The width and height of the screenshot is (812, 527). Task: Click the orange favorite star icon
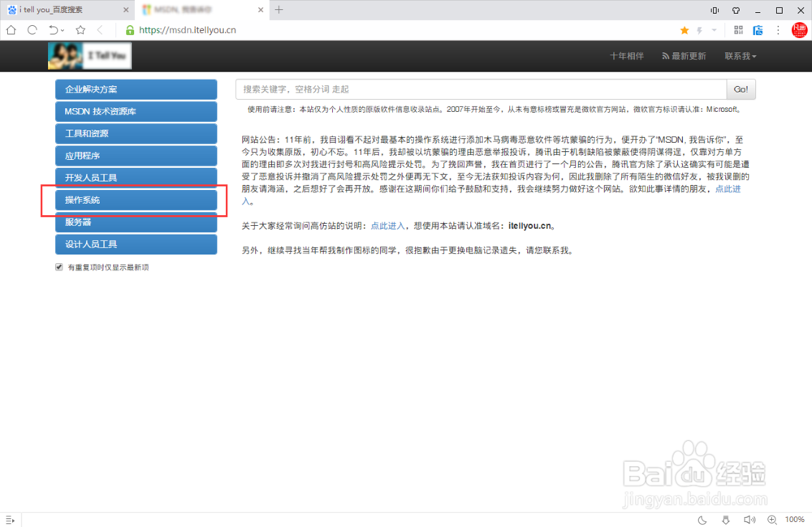click(x=685, y=30)
